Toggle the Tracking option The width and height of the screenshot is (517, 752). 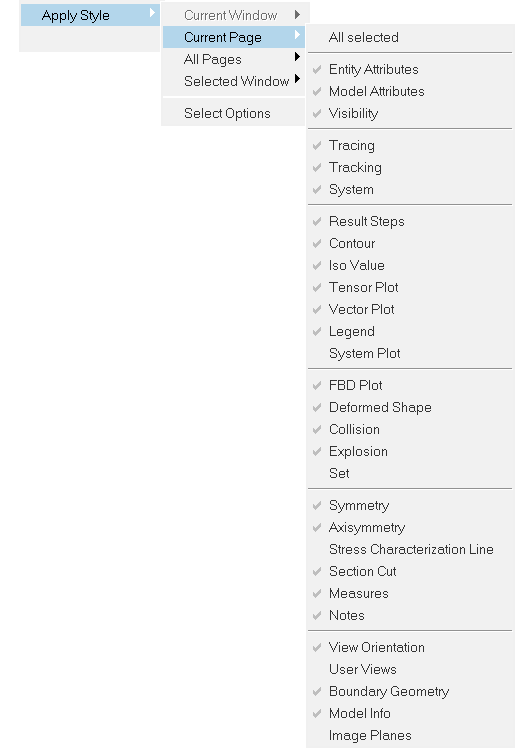tap(410, 167)
